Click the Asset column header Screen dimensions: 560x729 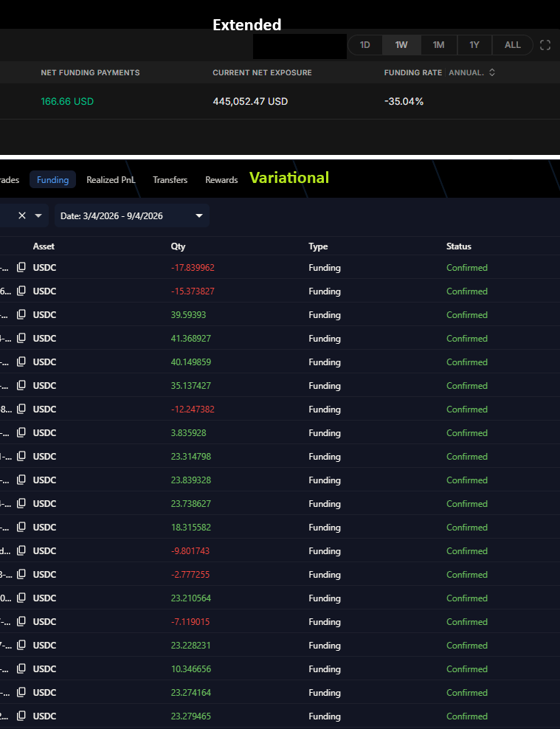coord(44,246)
